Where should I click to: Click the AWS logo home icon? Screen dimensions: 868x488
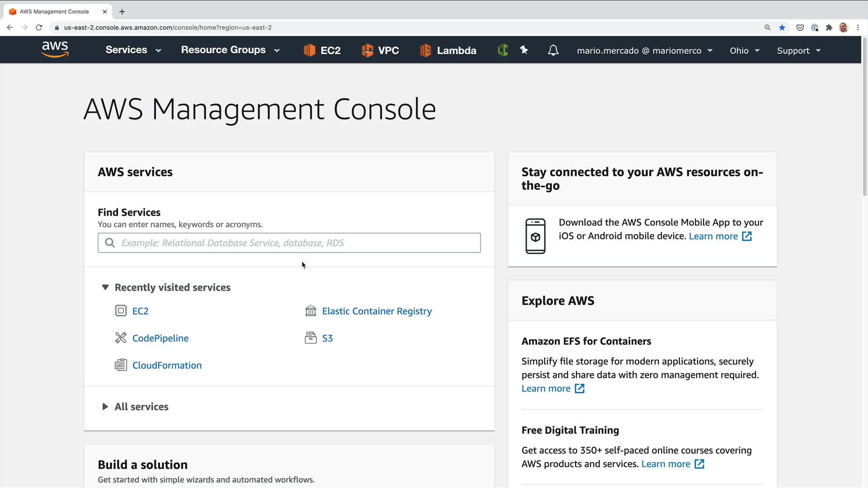point(55,50)
